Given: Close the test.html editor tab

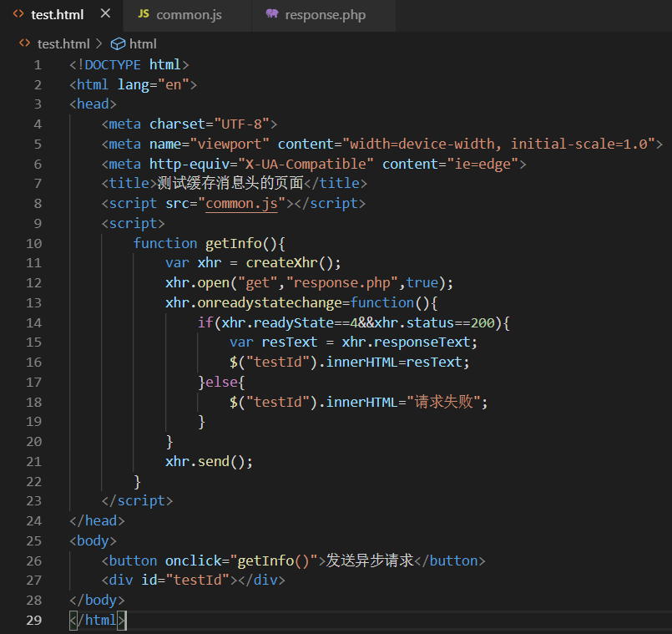Looking at the screenshot, I should click(x=104, y=14).
